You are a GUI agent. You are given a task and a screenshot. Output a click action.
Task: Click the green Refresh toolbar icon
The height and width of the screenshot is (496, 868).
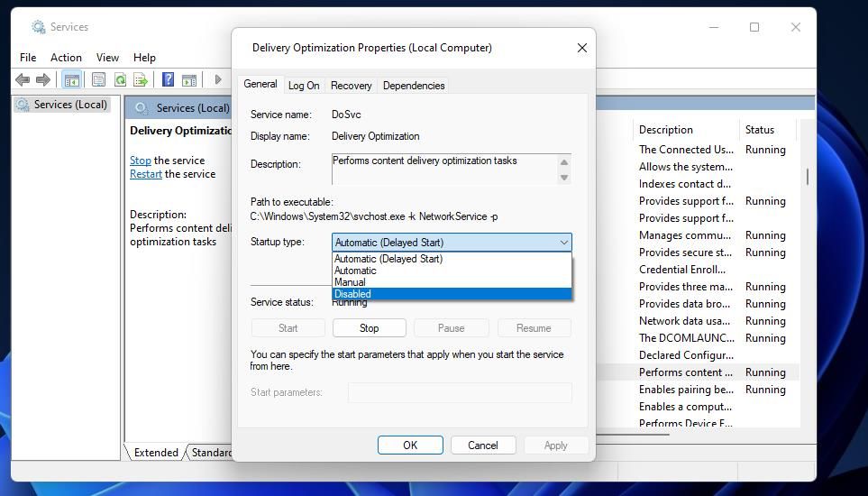120,80
